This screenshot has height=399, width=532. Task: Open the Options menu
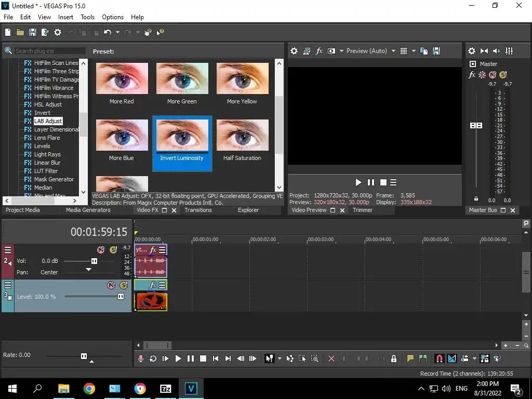click(x=113, y=17)
